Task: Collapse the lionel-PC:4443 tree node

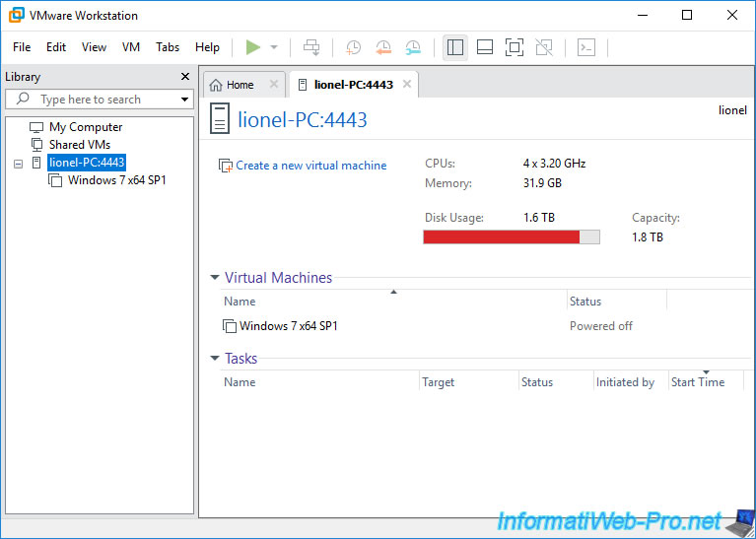Action: coord(19,164)
